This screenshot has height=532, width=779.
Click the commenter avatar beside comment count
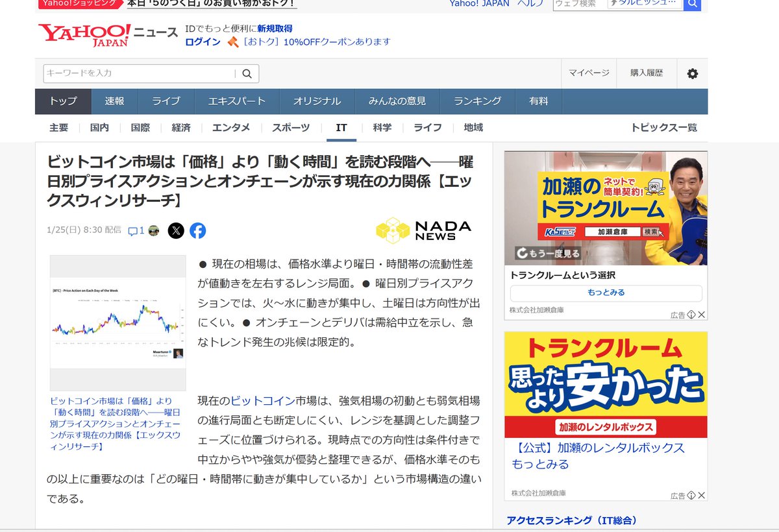(x=153, y=230)
